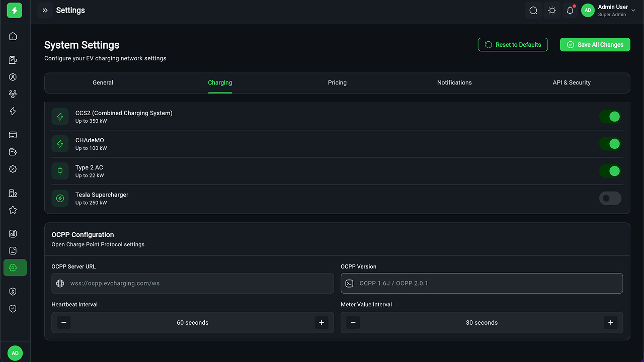Click the notifications bell icon
Screen dimensions: 644x362
(x=570, y=11)
